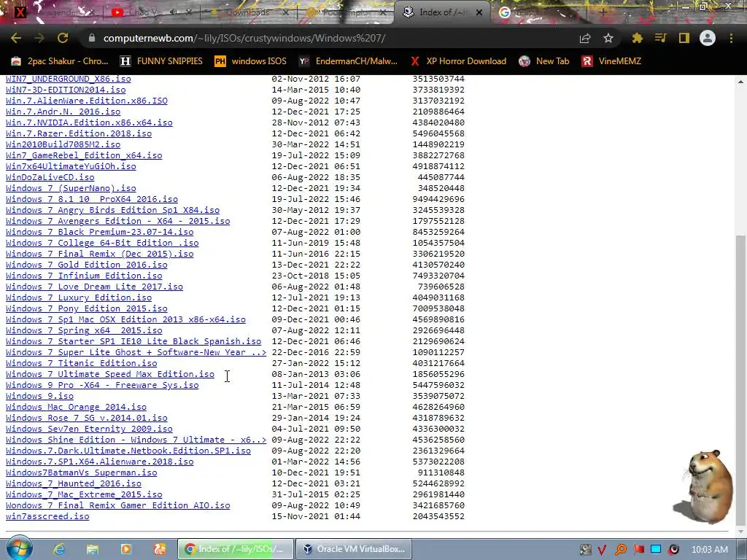Screen dimensions: 747x560
Task: Open the Extensions puzzle icon
Action: 637,38
